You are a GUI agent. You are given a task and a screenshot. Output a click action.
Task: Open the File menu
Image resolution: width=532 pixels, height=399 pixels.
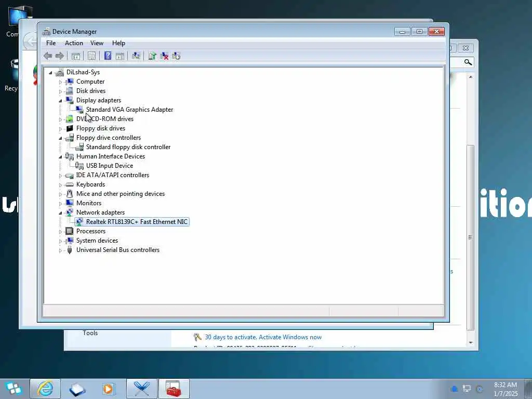(51, 43)
